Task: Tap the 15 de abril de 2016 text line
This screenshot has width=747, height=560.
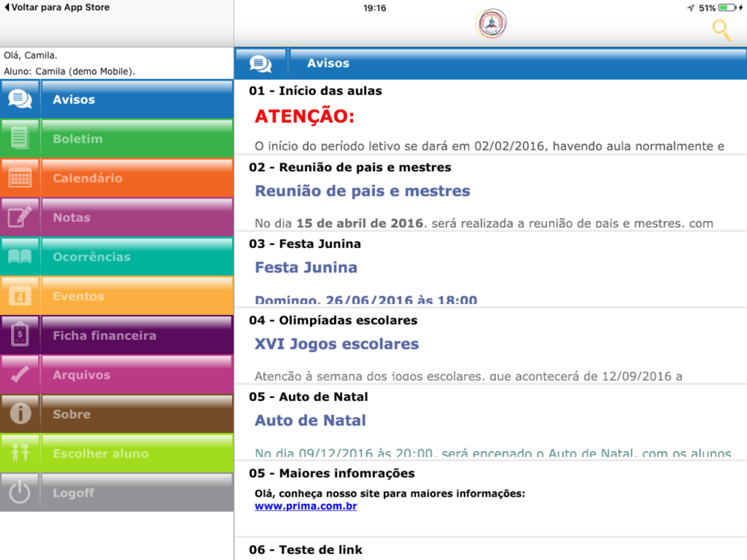Action: coord(484,223)
